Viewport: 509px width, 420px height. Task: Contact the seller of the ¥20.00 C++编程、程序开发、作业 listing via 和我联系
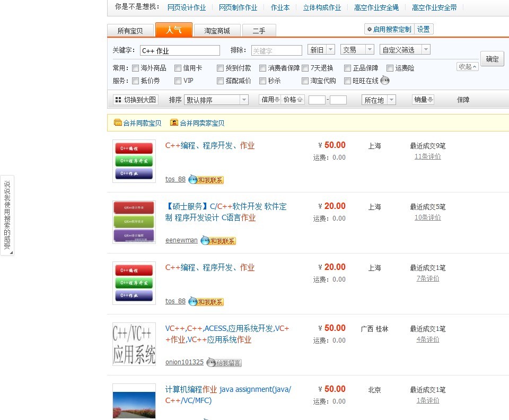[x=206, y=302]
